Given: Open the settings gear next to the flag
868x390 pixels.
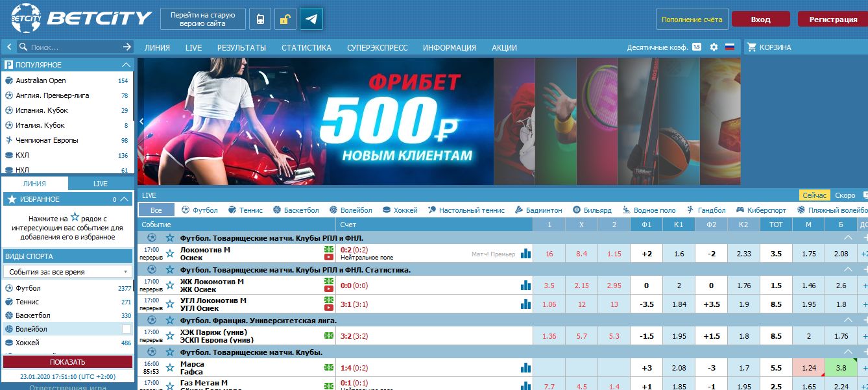Looking at the screenshot, I should click(712, 47).
